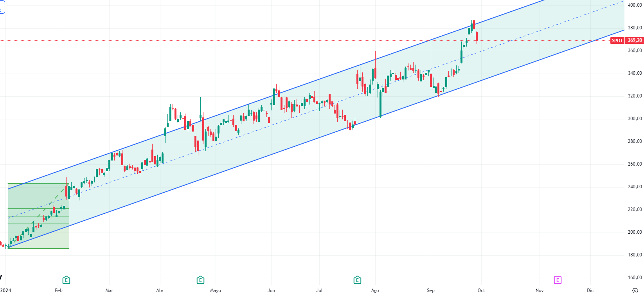Open the green earnings marker above Feb
This screenshot has height=294, width=644.
(x=67, y=280)
